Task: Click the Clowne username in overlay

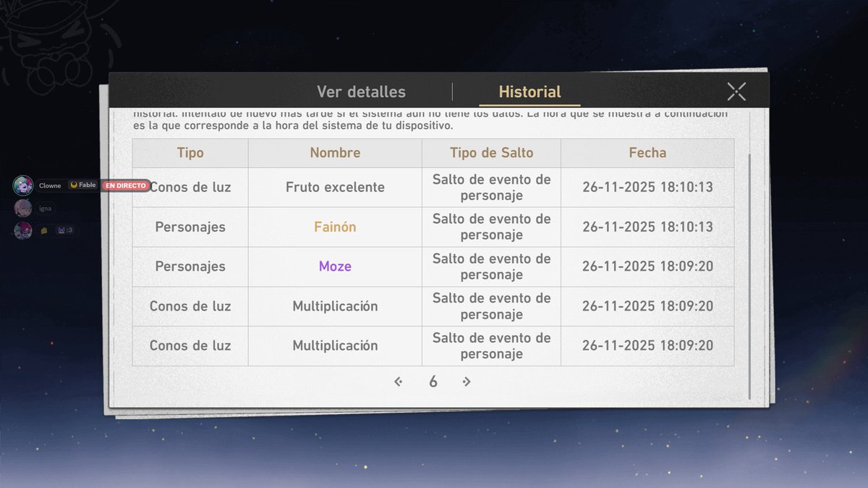Action: (50, 186)
